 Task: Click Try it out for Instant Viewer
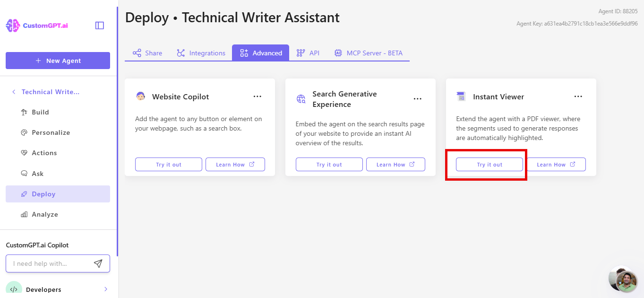coord(489,165)
